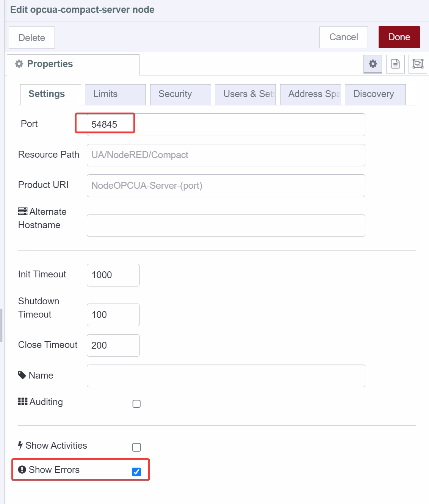Switch to the Discovery tab
This screenshot has height=504, width=429.
tap(374, 94)
